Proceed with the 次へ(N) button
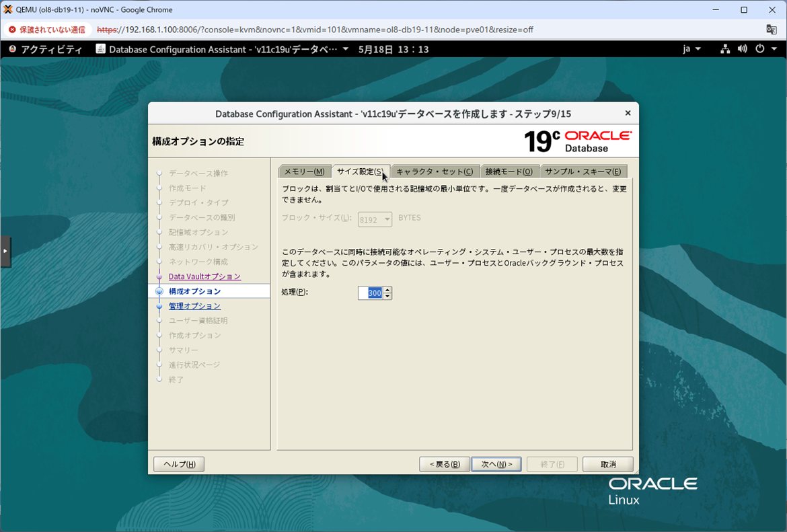Viewport: 787px width, 532px height. [x=496, y=464]
